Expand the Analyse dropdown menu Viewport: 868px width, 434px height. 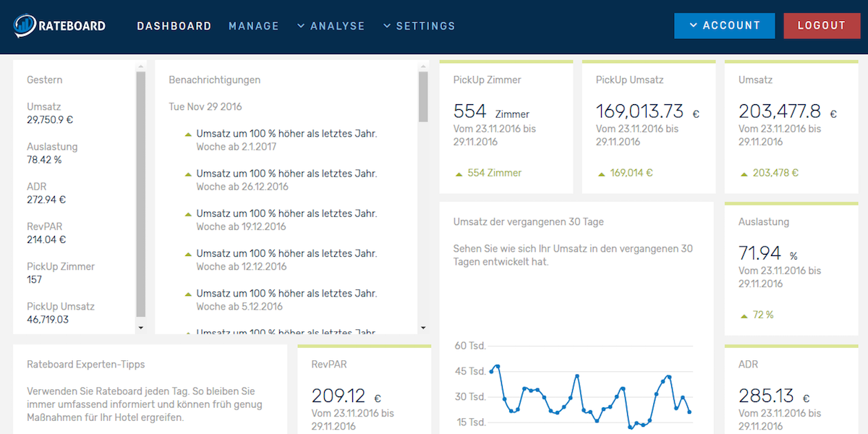pyautogui.click(x=331, y=26)
